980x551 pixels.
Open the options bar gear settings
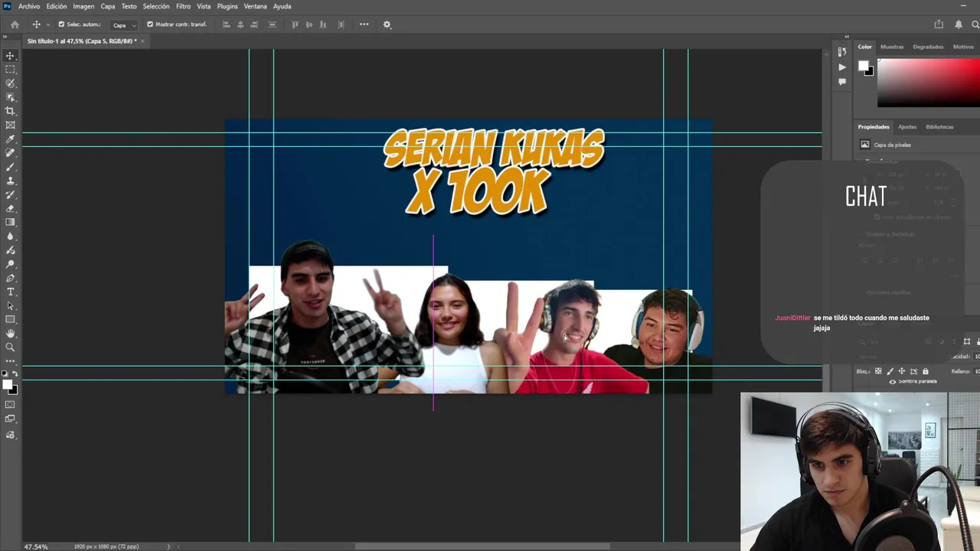(x=387, y=24)
